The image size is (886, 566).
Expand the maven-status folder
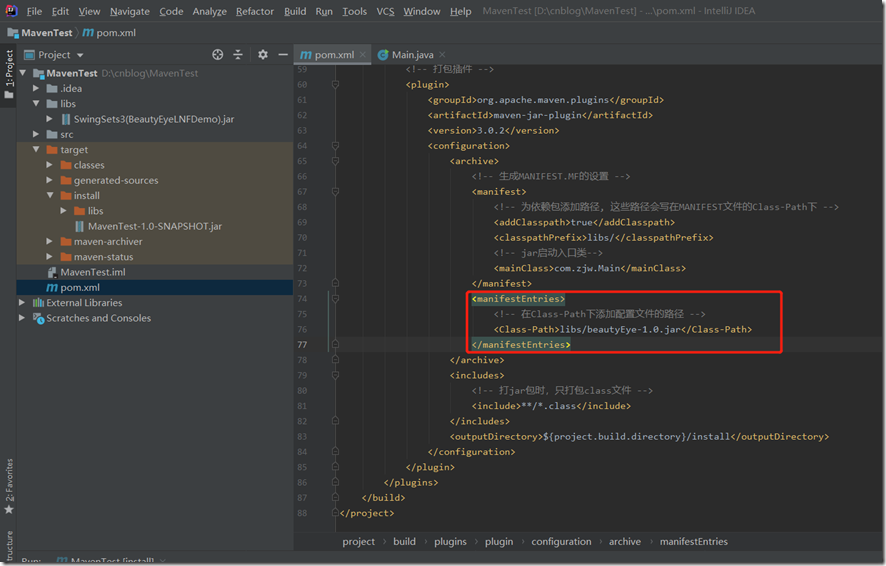tap(50, 256)
